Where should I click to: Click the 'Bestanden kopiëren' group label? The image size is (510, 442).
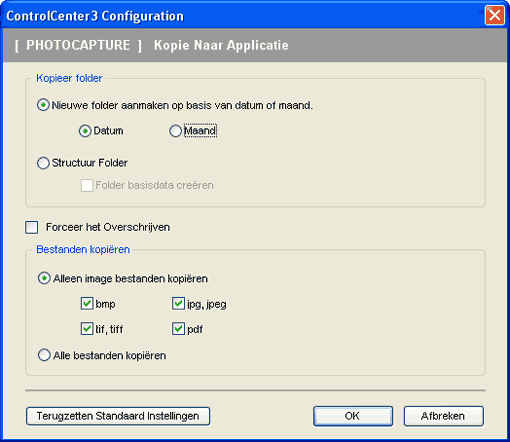(83, 249)
